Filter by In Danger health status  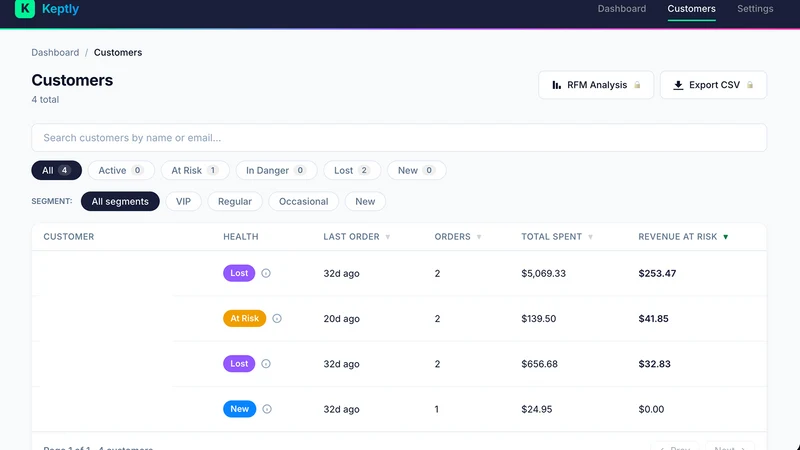pos(276,170)
